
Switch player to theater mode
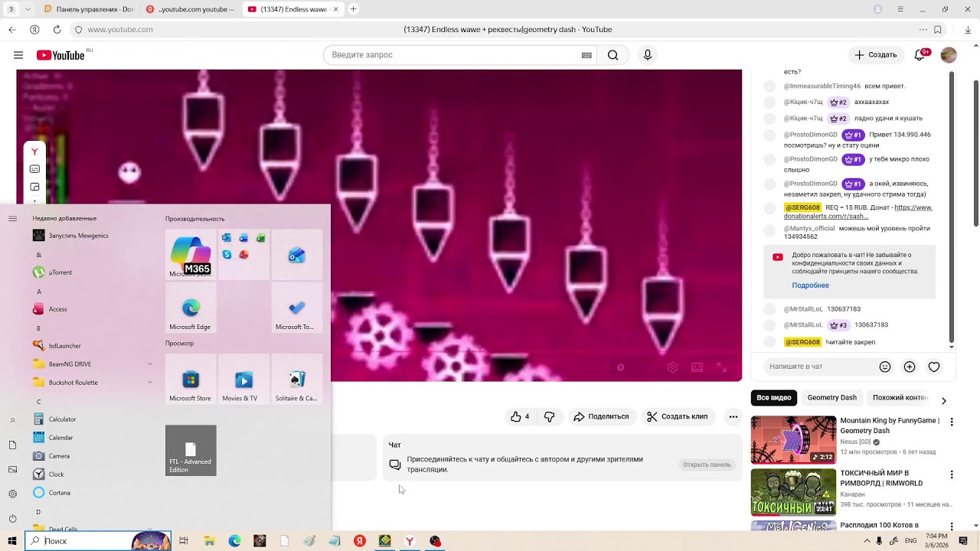tap(697, 367)
